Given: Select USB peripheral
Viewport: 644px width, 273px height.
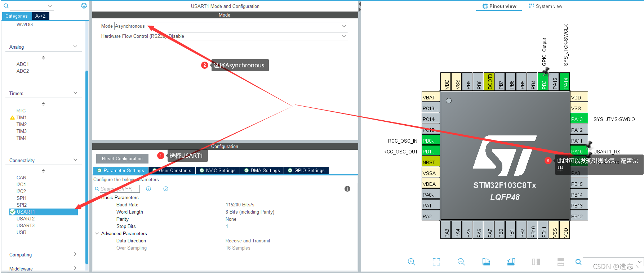Looking at the screenshot, I should [x=21, y=232].
